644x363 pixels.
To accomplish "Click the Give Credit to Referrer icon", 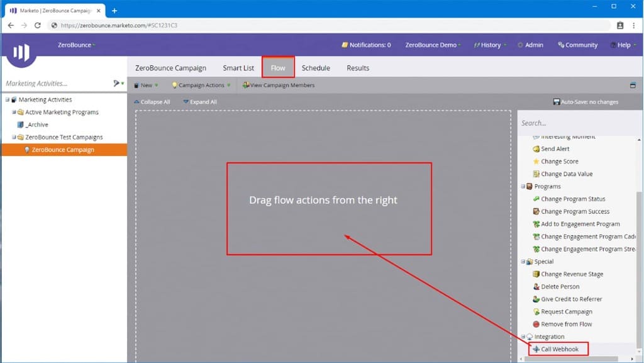I will (x=536, y=299).
